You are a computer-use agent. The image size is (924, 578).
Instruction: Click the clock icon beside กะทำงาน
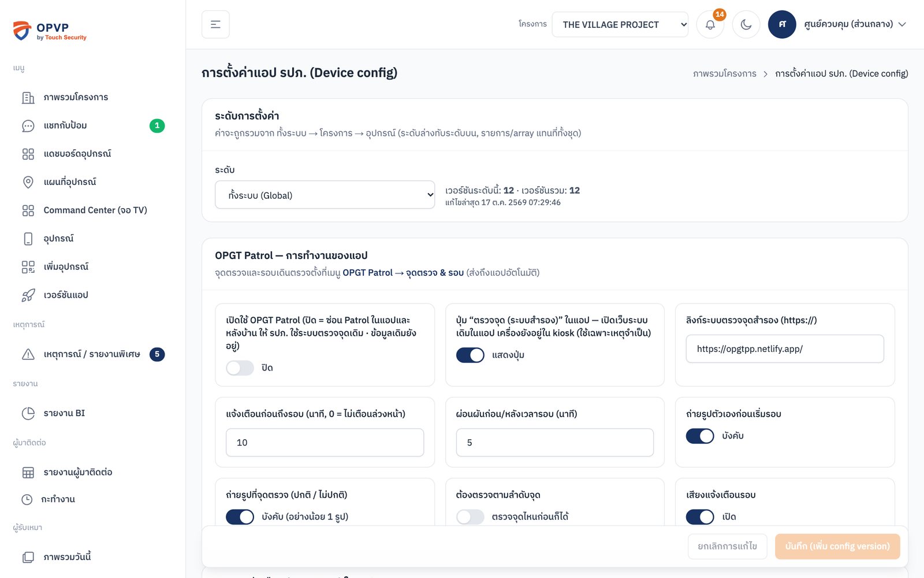click(27, 499)
